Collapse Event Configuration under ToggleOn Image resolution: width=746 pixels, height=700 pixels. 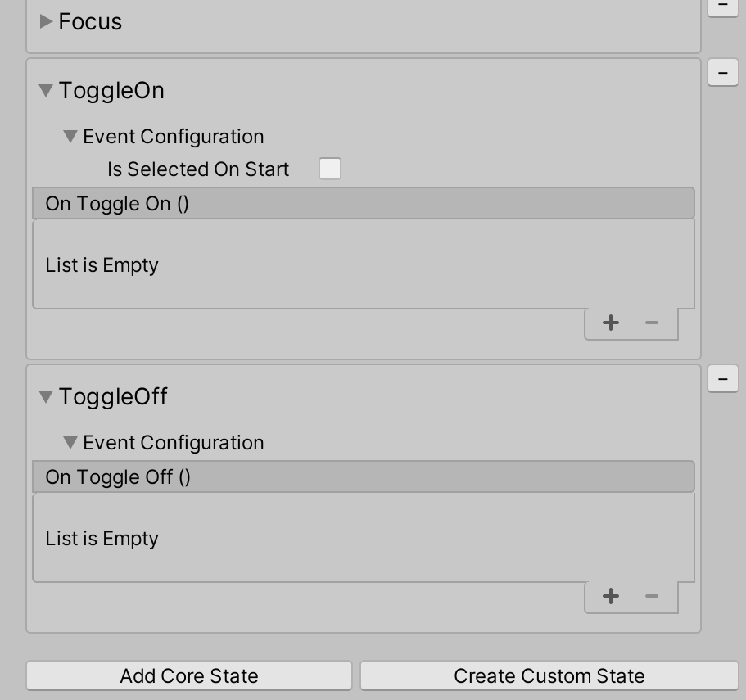[x=72, y=136]
